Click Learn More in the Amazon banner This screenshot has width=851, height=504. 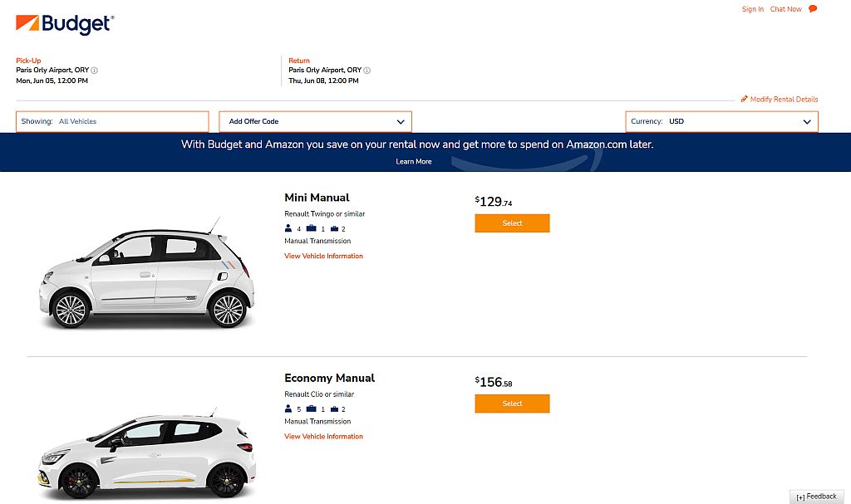click(x=414, y=161)
